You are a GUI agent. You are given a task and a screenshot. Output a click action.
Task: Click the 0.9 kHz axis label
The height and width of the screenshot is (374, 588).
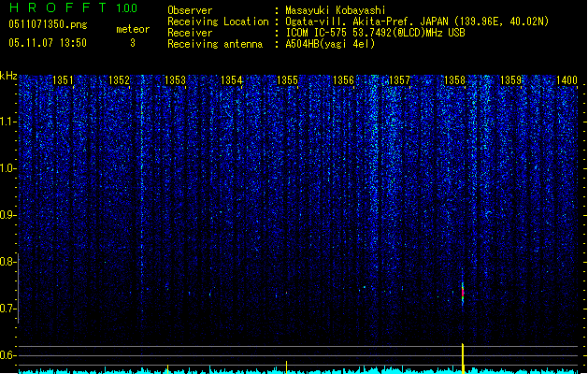click(7, 215)
